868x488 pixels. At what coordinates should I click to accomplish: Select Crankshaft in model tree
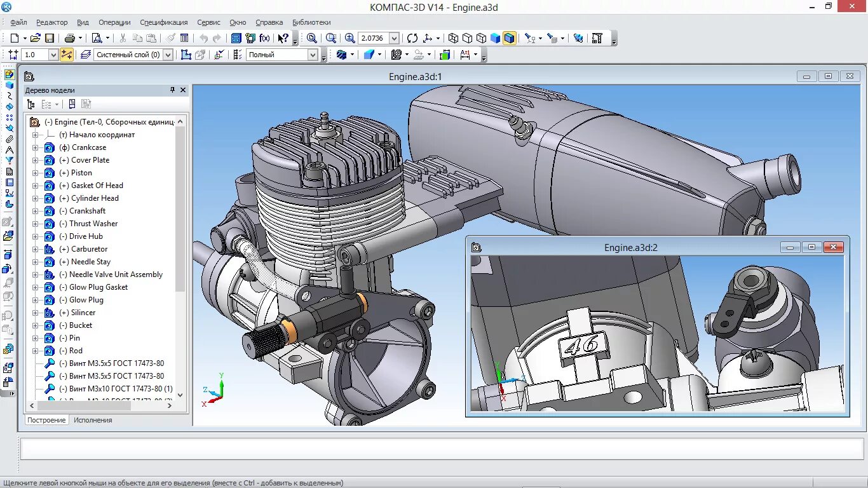(83, 211)
